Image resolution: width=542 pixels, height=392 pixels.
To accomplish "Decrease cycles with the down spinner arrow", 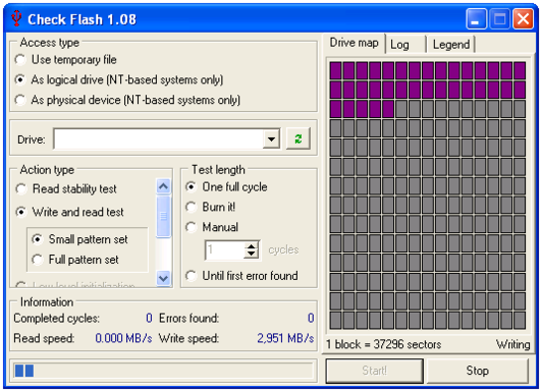I will tap(251, 254).
